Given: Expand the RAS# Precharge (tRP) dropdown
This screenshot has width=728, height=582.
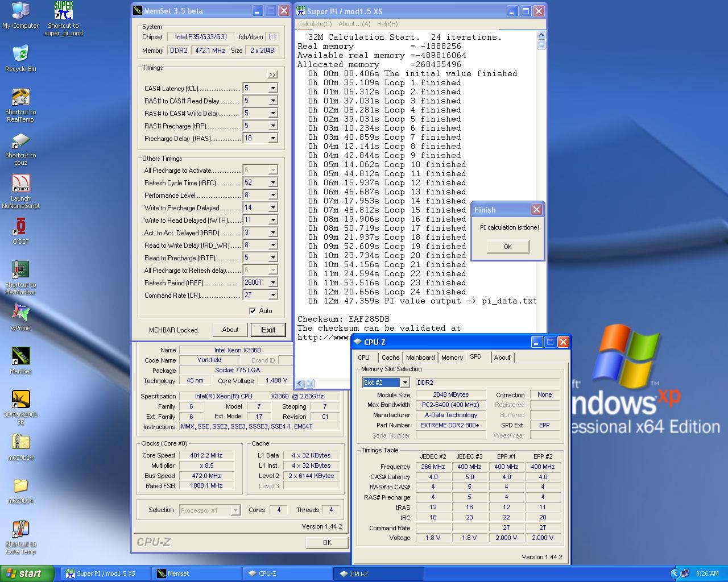Looking at the screenshot, I should coord(273,126).
